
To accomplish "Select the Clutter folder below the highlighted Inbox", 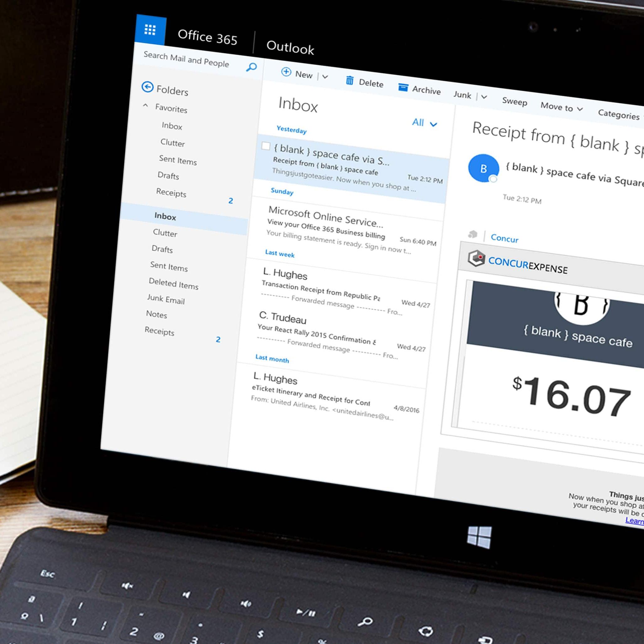I will click(165, 233).
